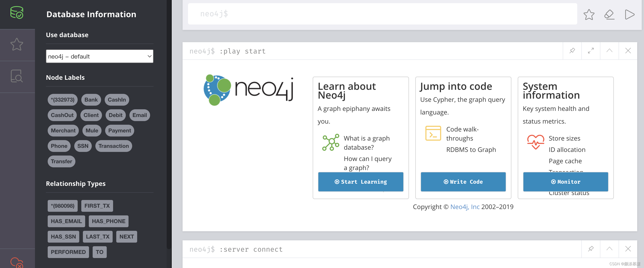Pin the :play start frame
The height and width of the screenshot is (268, 644).
[x=572, y=51]
